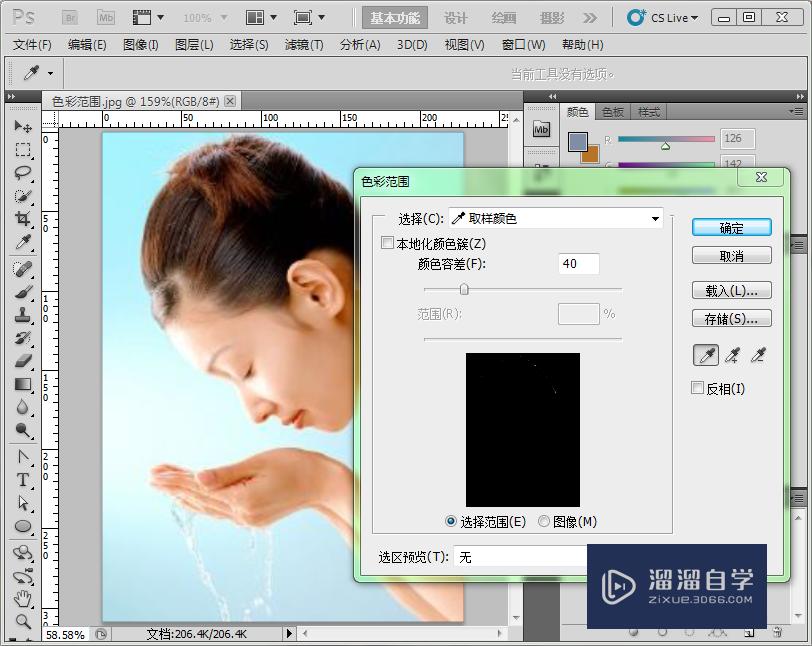Click the R channel color slider
Viewport: 812px width, 646px height.
tap(666, 139)
